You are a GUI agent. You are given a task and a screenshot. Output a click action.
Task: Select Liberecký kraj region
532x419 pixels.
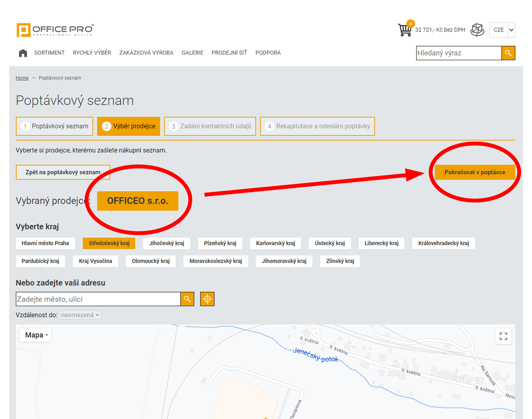pyautogui.click(x=382, y=243)
